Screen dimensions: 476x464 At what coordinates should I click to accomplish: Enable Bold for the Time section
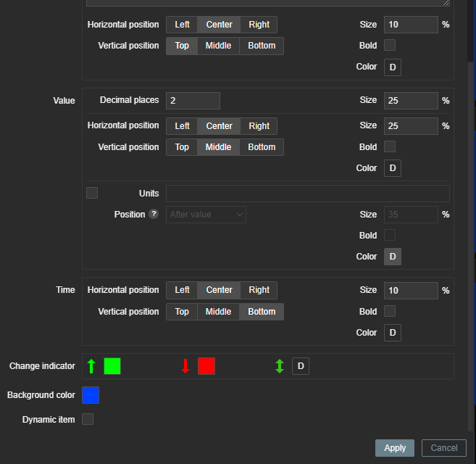[x=390, y=311]
